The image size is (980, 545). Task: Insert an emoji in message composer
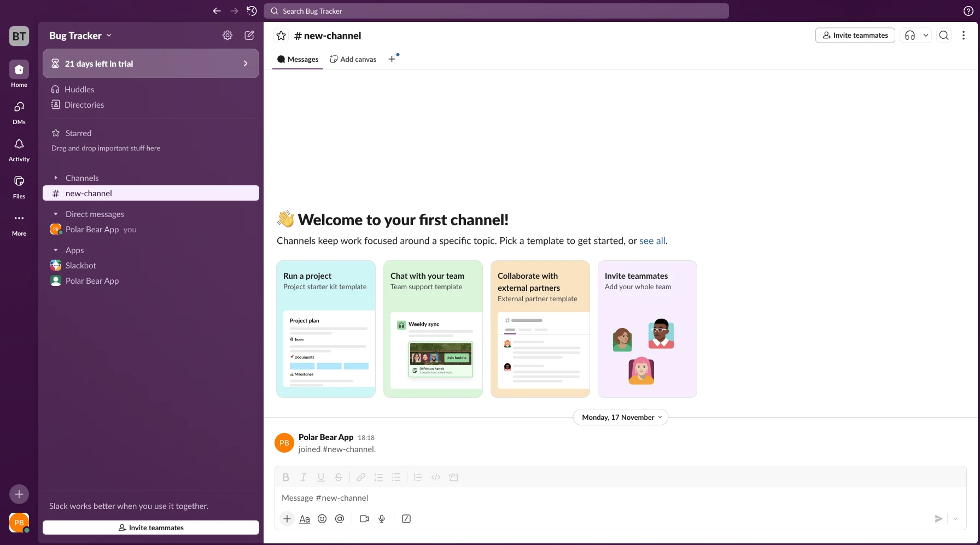click(322, 519)
